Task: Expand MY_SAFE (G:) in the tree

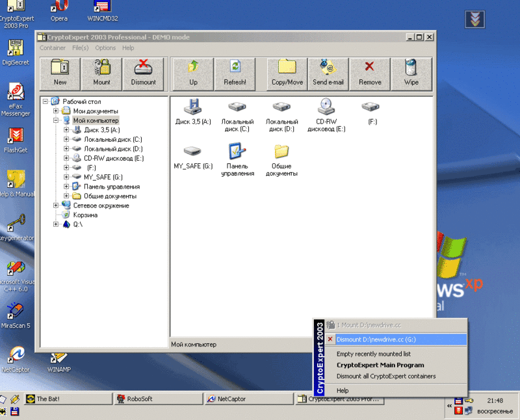Action: (66, 177)
